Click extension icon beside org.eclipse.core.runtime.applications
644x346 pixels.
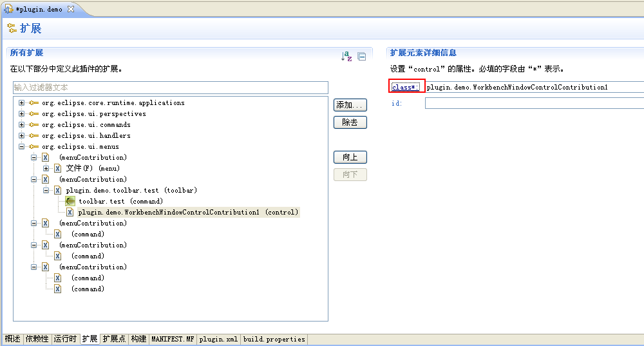click(33, 102)
